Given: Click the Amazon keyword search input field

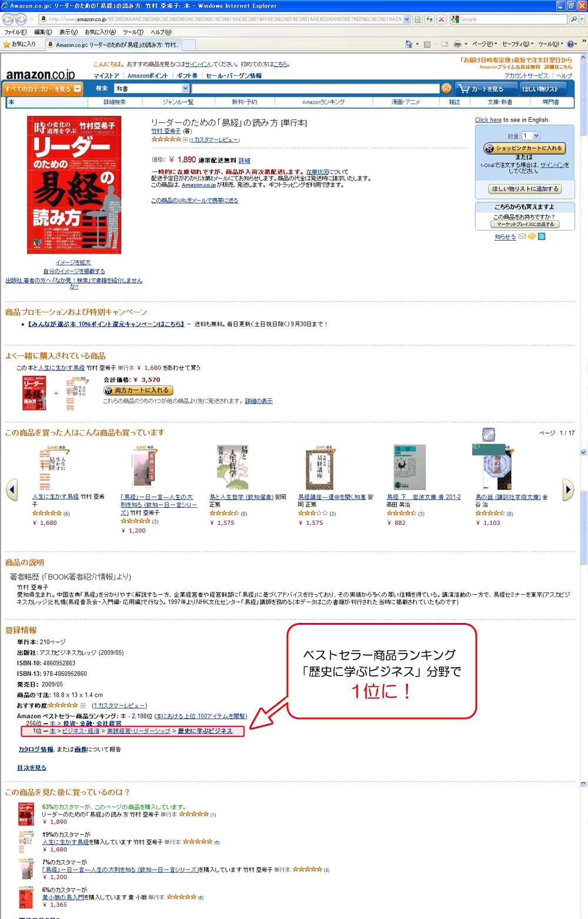Looking at the screenshot, I should (x=315, y=88).
